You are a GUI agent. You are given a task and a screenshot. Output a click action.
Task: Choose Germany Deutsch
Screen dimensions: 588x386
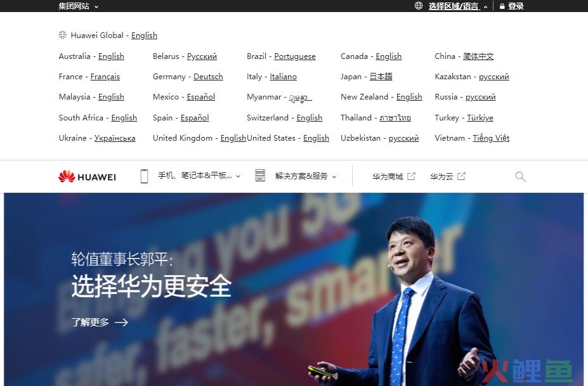point(208,77)
